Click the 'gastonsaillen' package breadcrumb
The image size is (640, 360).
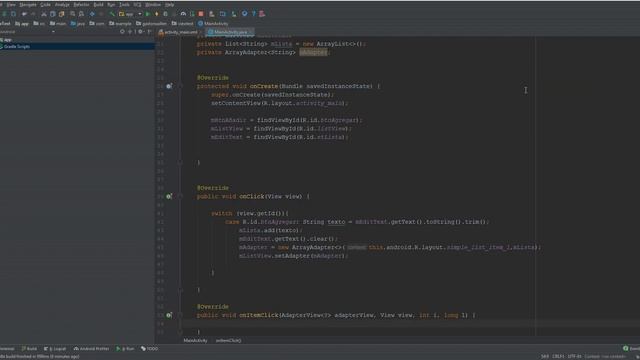[x=152, y=24]
